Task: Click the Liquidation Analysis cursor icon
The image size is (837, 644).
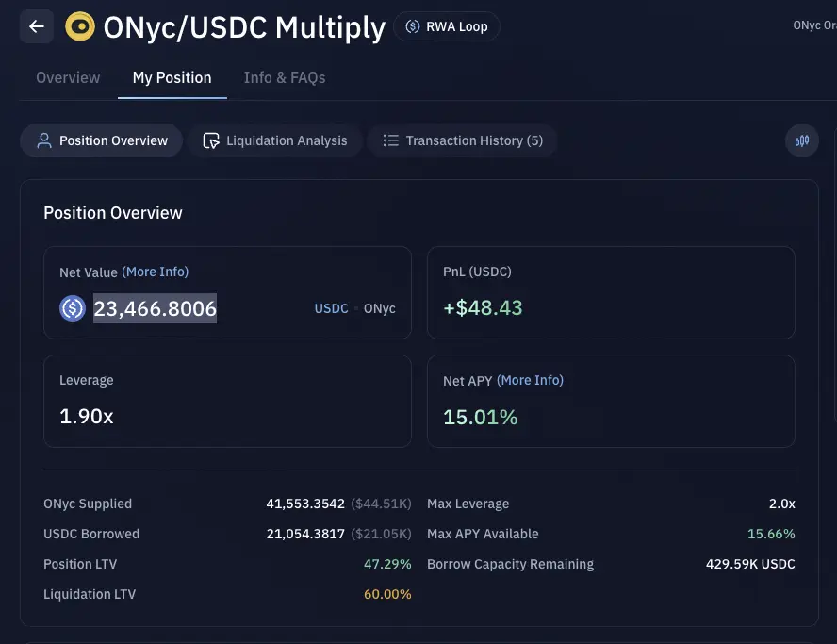Action: (x=211, y=140)
